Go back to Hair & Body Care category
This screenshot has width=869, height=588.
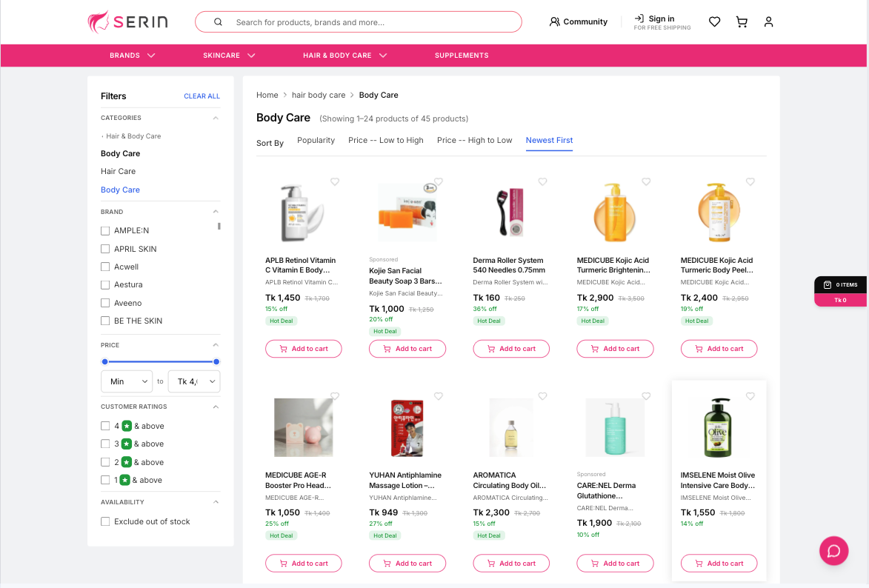tap(133, 136)
